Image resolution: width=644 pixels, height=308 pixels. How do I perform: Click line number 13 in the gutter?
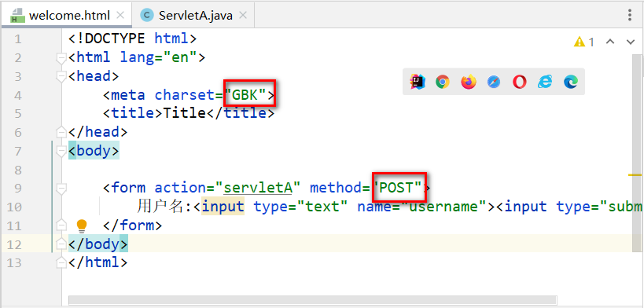[x=14, y=263]
